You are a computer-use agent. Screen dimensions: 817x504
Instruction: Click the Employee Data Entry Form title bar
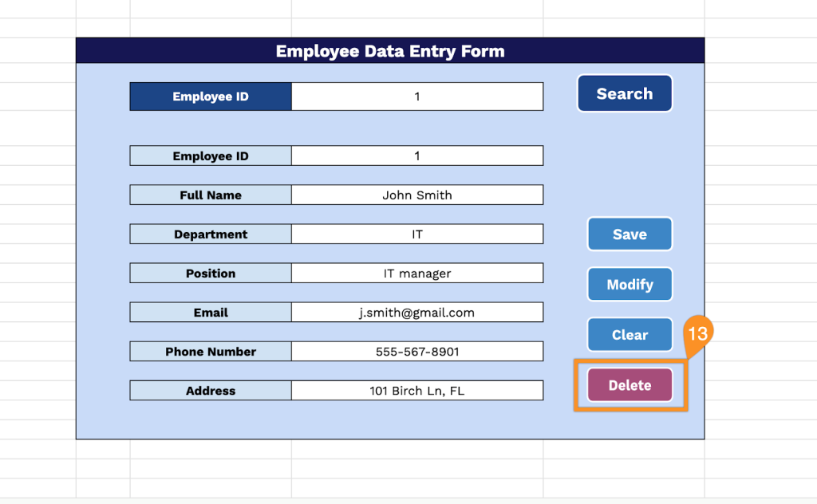pyautogui.click(x=390, y=51)
